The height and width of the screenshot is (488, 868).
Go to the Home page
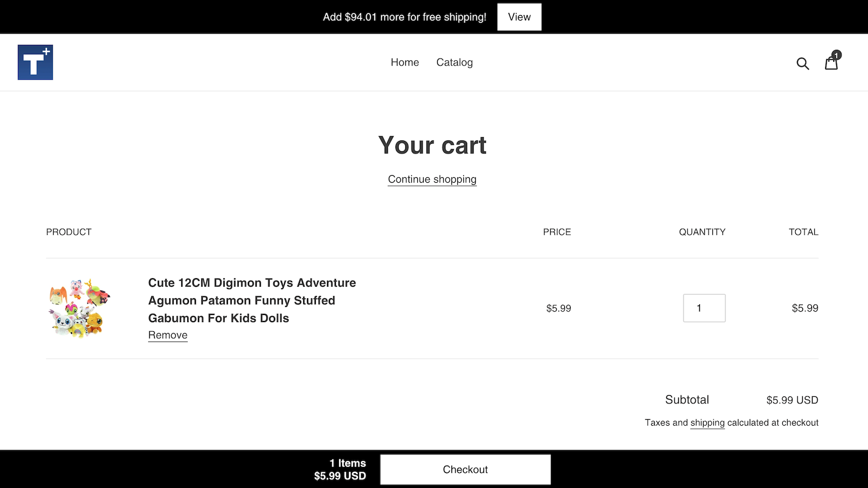click(x=405, y=62)
